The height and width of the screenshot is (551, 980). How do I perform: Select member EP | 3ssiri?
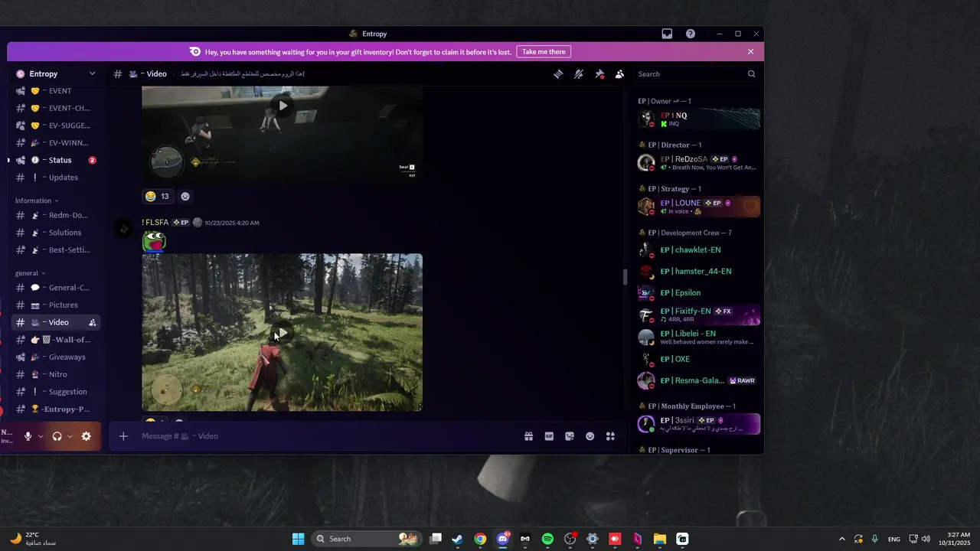pos(698,424)
